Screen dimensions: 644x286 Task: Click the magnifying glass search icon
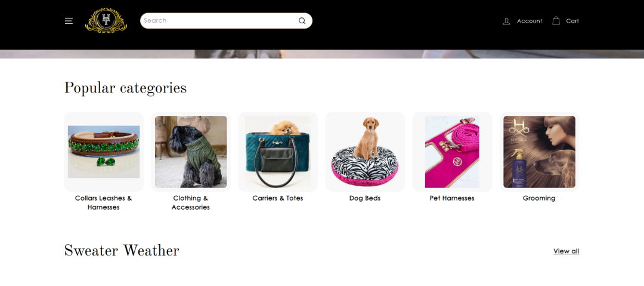[302, 21]
